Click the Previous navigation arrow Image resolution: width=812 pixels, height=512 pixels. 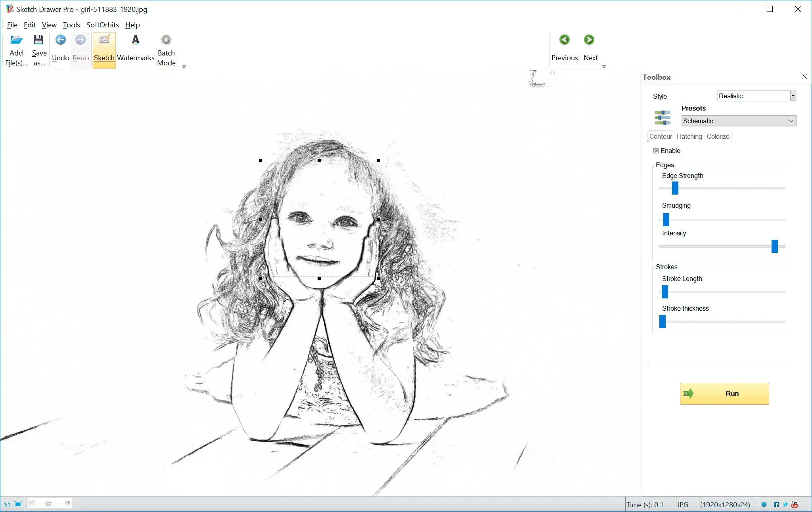(563, 40)
